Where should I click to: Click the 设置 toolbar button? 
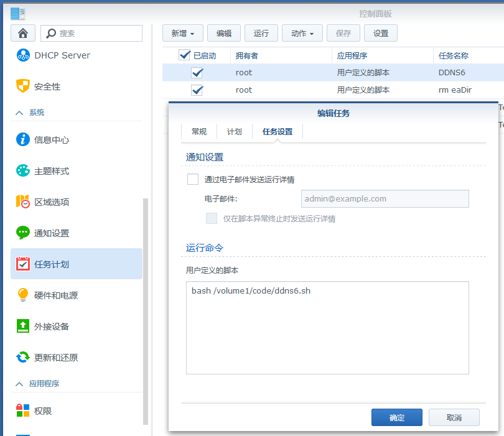[x=381, y=33]
